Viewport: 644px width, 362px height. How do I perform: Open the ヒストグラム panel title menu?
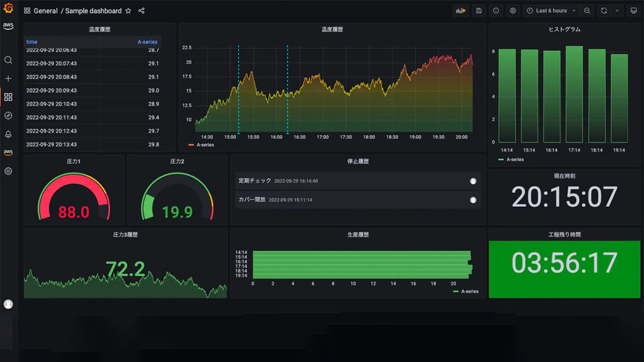564,29
